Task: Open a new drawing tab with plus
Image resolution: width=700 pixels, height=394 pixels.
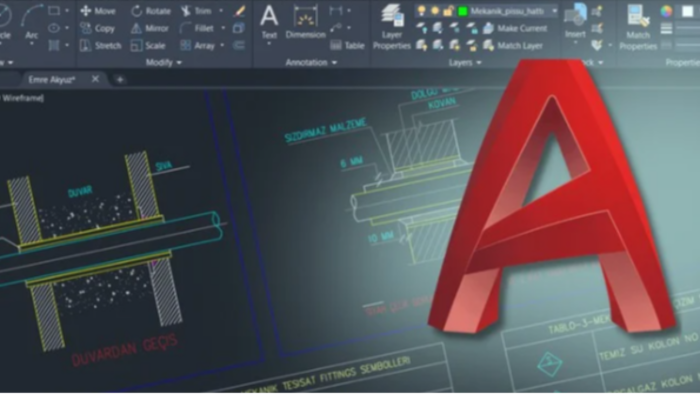Action: (120, 79)
